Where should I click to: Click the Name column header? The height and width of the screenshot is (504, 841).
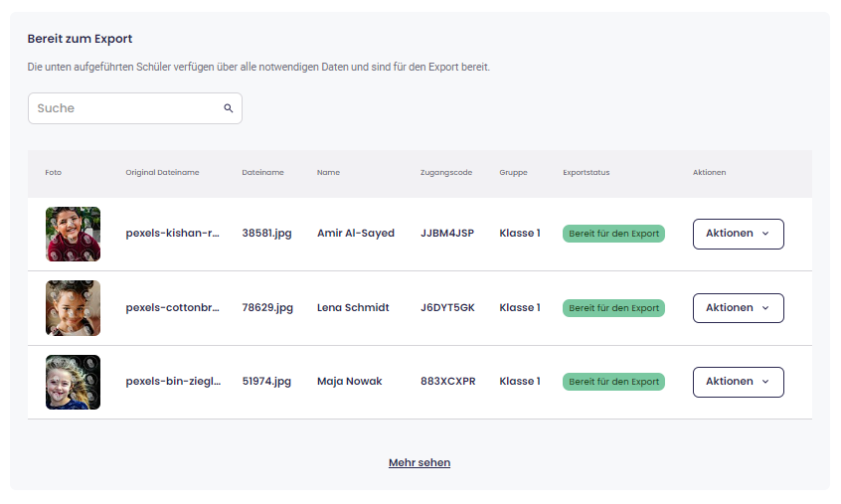(328, 173)
